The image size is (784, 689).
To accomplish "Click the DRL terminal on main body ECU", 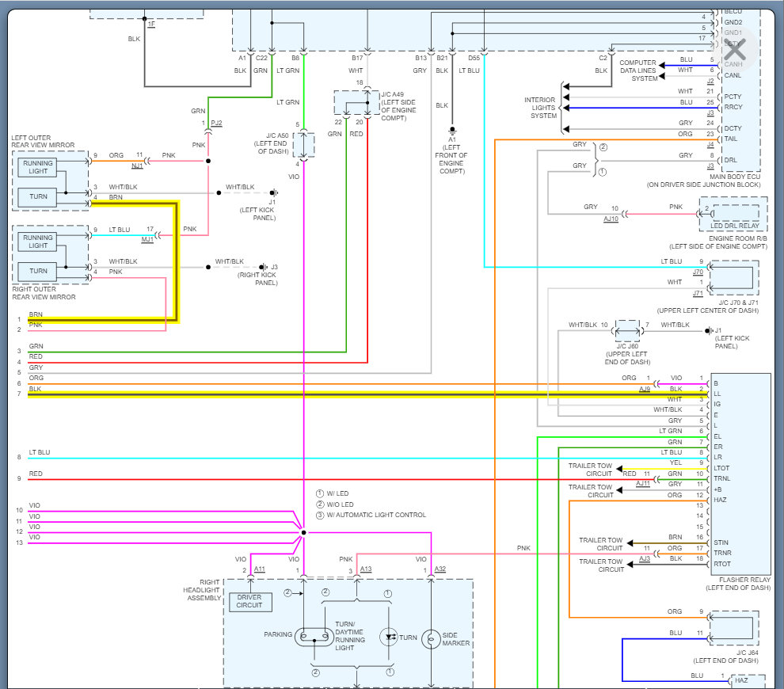I will (730, 160).
